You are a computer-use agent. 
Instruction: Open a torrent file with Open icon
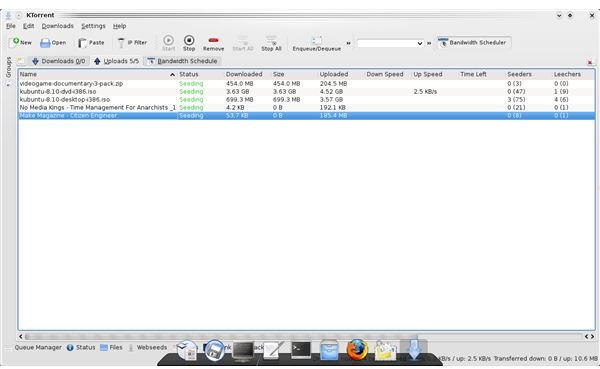53,42
